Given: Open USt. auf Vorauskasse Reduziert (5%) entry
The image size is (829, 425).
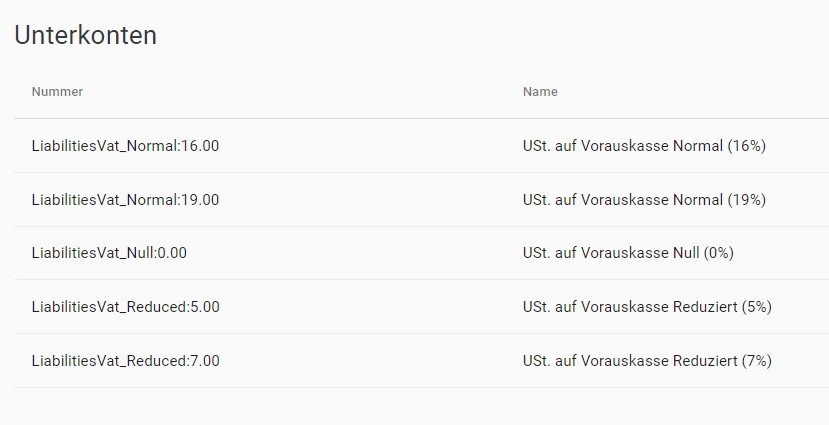Looking at the screenshot, I should tap(647, 307).
